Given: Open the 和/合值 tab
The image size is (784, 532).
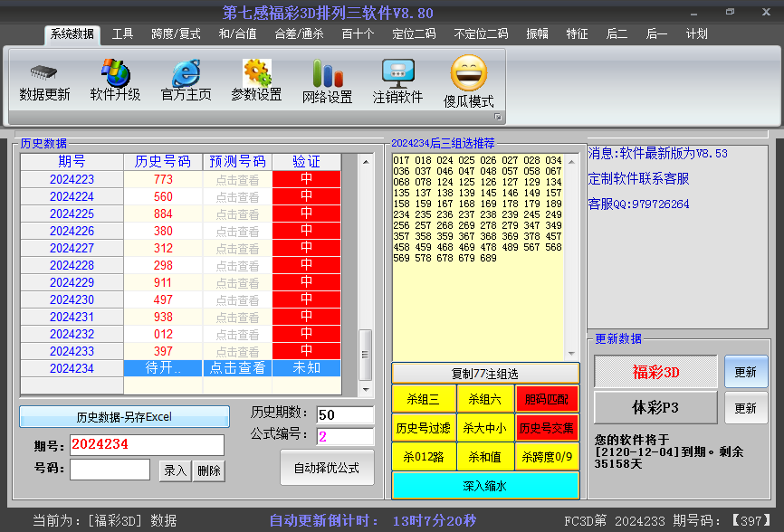Looking at the screenshot, I should coord(237,34).
